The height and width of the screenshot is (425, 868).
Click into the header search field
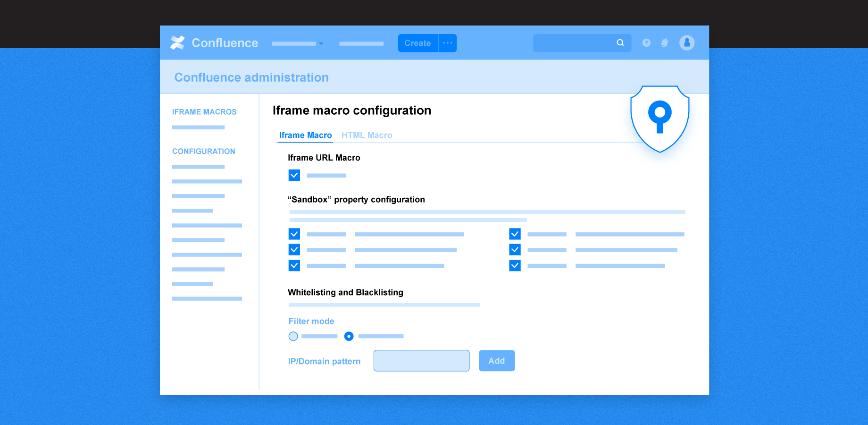[x=582, y=43]
